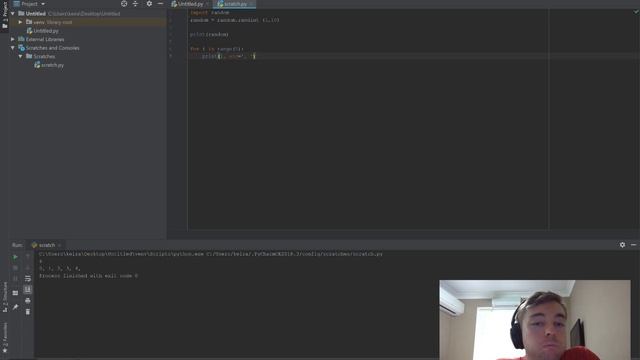Collapse all nodes in Project panel
This screenshot has height=360, width=640.
136,4
